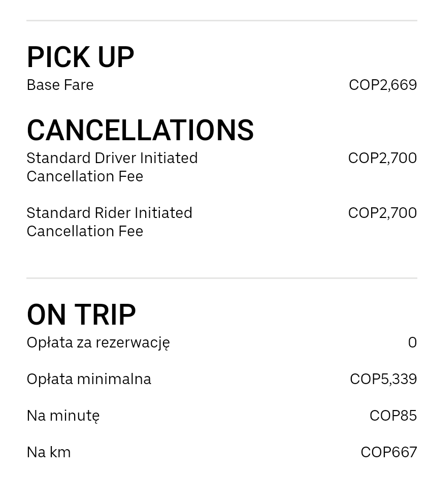Select the Opłata za rezerwację row label
The width and height of the screenshot is (429, 504).
pos(98,342)
